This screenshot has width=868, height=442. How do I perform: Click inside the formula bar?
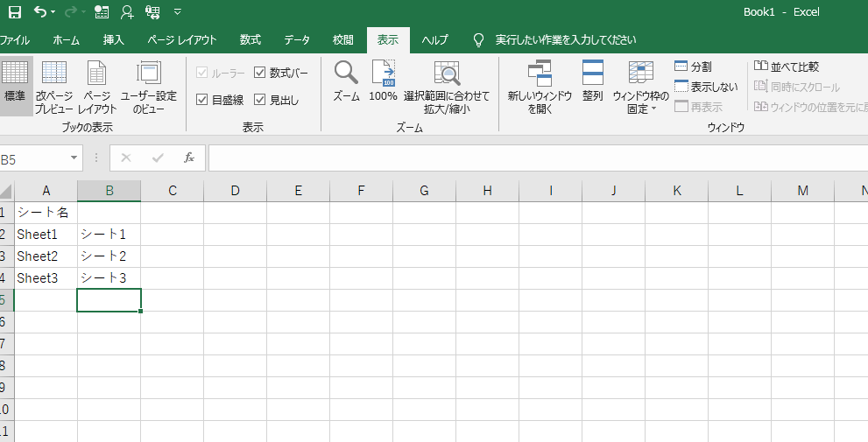tap(538, 158)
